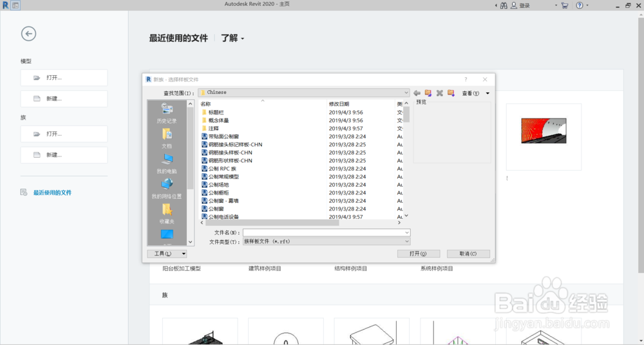Click the places sidebar scroll down arrow
This screenshot has width=644, height=345.
(x=190, y=242)
